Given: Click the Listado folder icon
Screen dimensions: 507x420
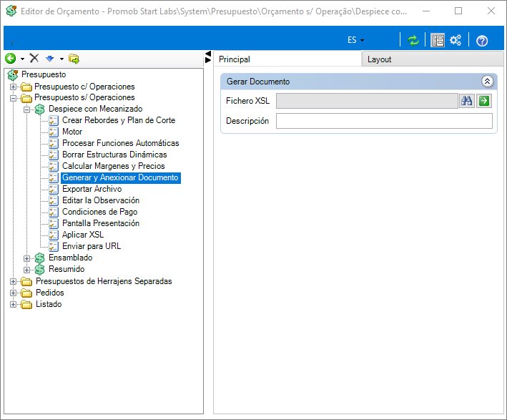Looking at the screenshot, I should coord(26,305).
